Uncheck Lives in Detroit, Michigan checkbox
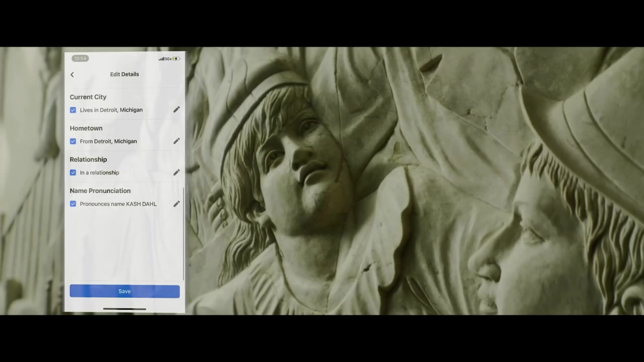 73,110
